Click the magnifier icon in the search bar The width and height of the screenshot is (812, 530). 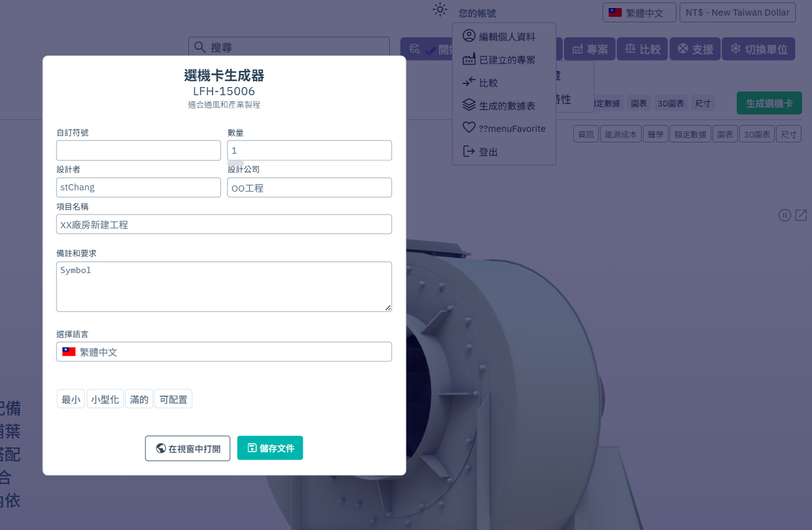(x=200, y=47)
